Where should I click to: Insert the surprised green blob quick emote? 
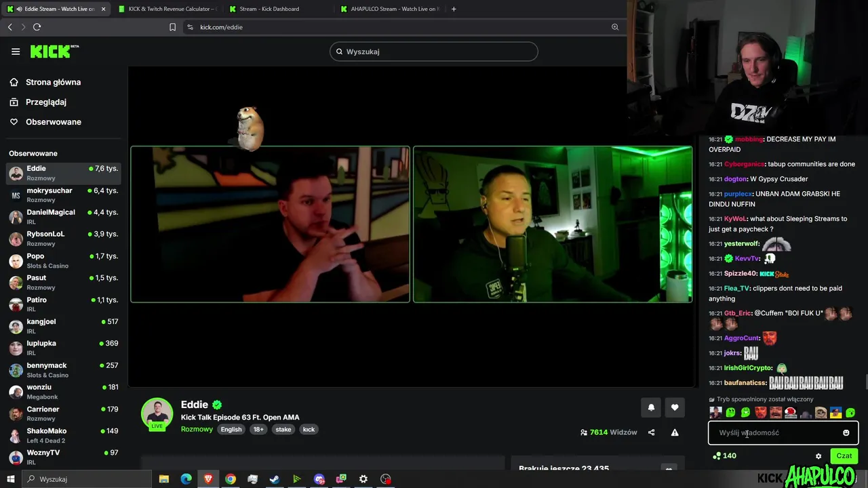click(850, 412)
